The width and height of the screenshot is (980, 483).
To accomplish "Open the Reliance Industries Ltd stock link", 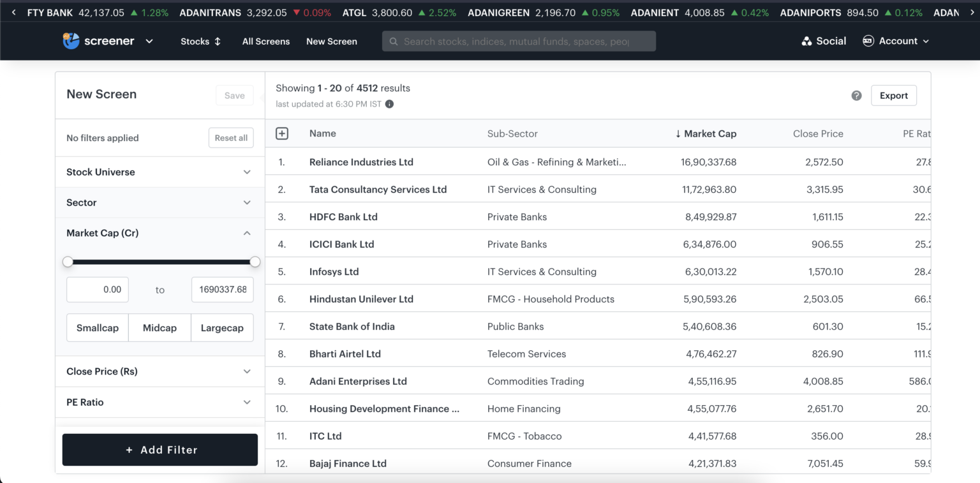I will click(361, 161).
